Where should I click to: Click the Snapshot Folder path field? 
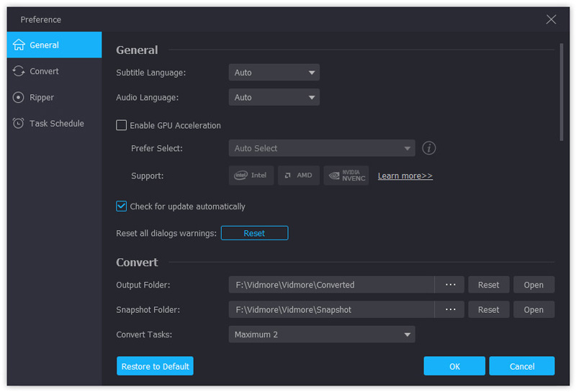coord(331,309)
